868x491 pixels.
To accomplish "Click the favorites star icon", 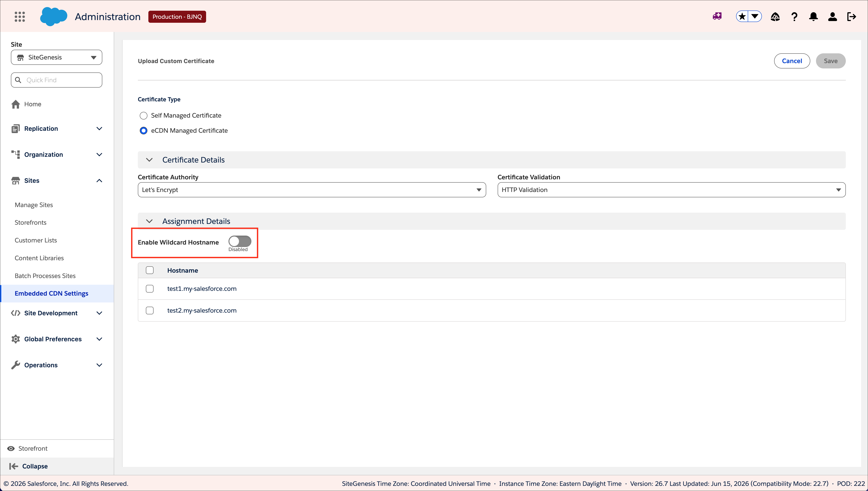I will (x=742, y=16).
